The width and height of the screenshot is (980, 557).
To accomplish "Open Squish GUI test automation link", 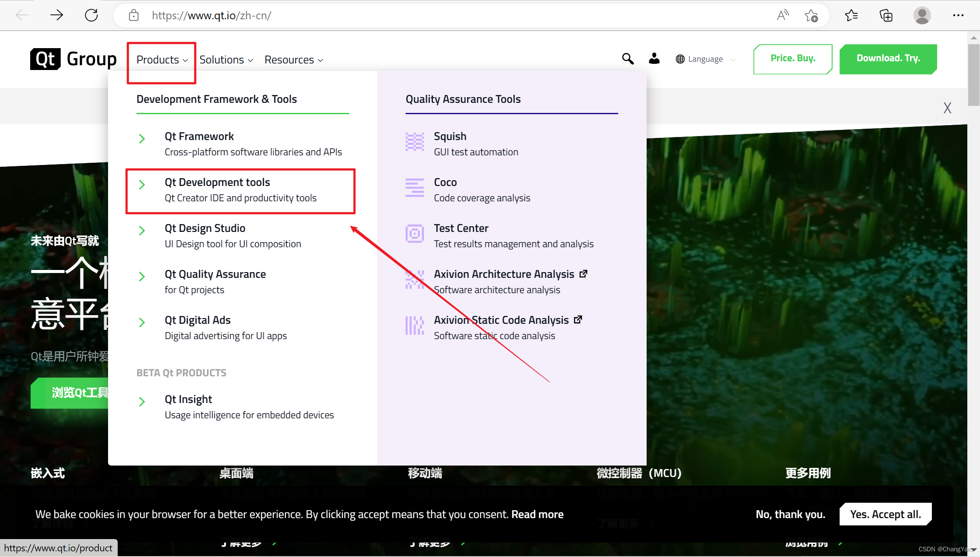I will 476,144.
